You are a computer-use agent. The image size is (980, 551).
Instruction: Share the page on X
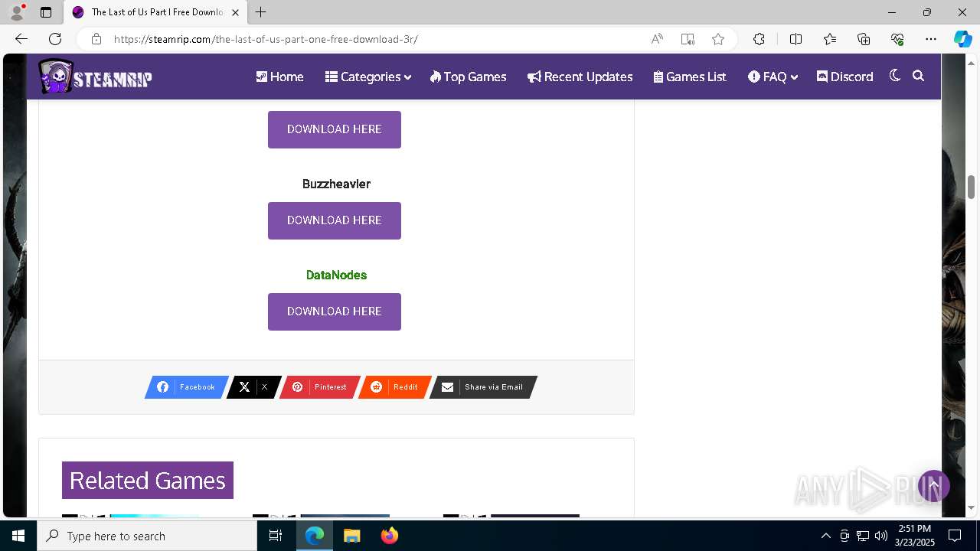[x=253, y=387]
